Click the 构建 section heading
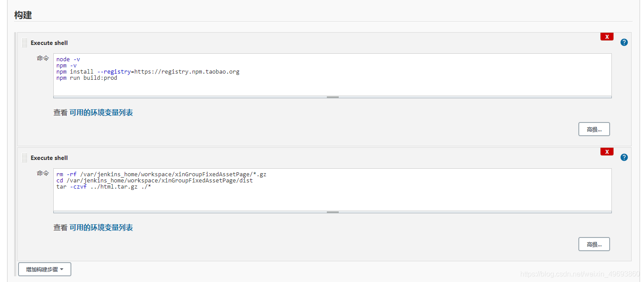Screen dimensions: 644x282 (x=23, y=15)
